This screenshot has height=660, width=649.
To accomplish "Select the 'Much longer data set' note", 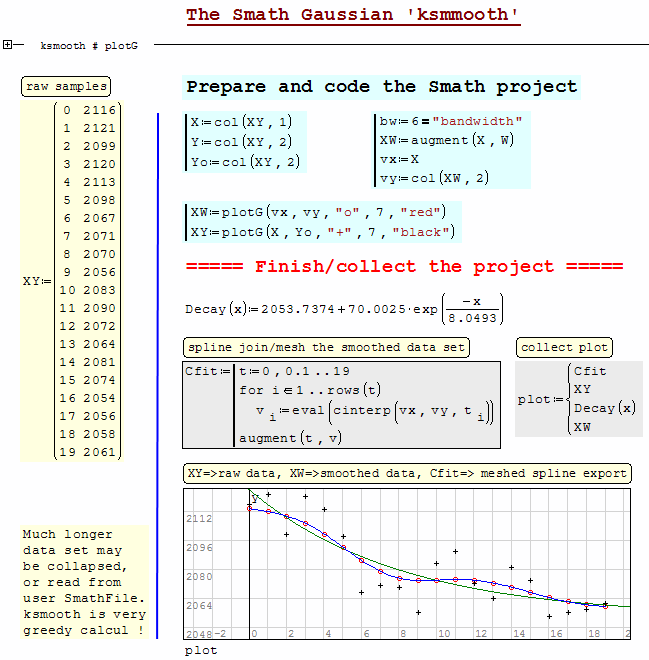I will [x=84, y=582].
